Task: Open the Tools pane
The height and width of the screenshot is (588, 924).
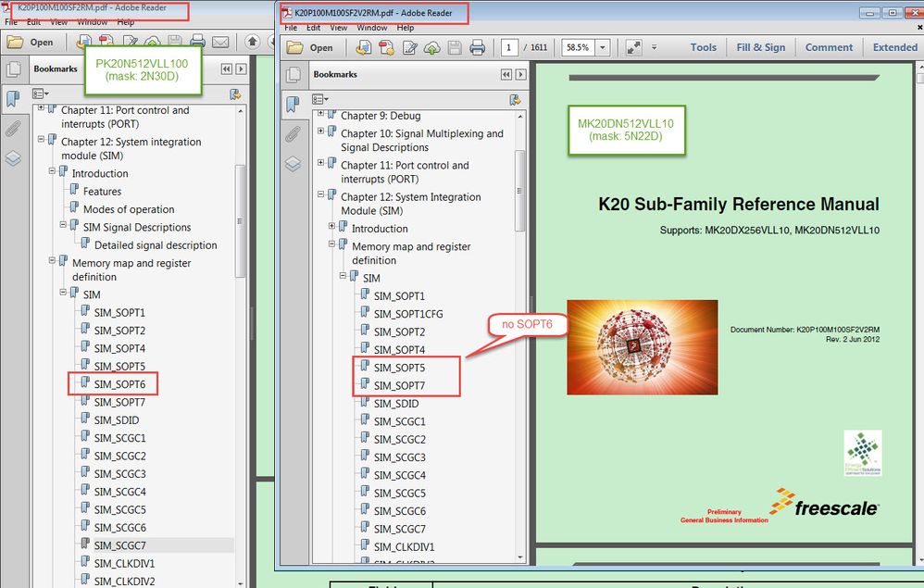Action: click(704, 47)
